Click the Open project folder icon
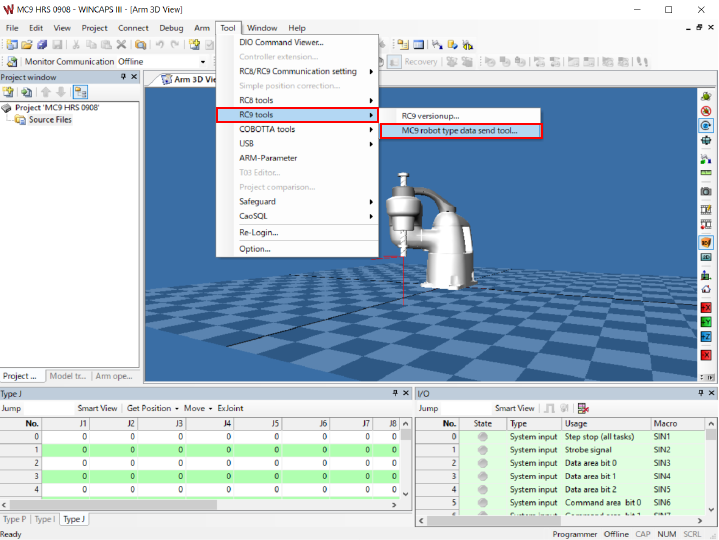Image resolution: width=719 pixels, height=540 pixels. 26,45
